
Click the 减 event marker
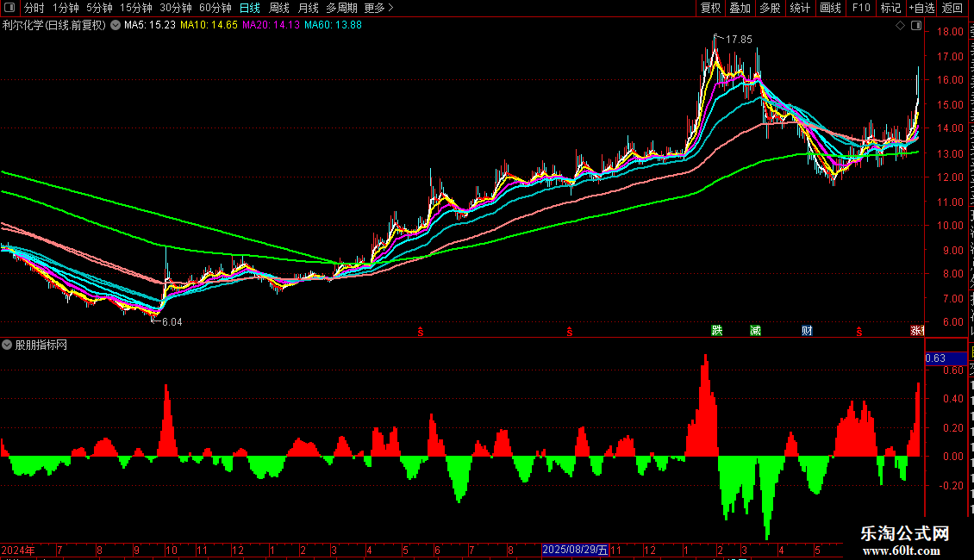(x=755, y=330)
